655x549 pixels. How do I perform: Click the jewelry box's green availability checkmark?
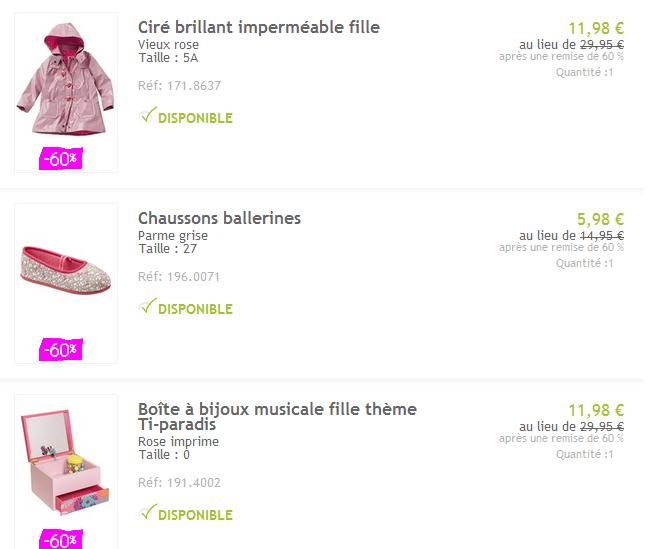point(147,513)
